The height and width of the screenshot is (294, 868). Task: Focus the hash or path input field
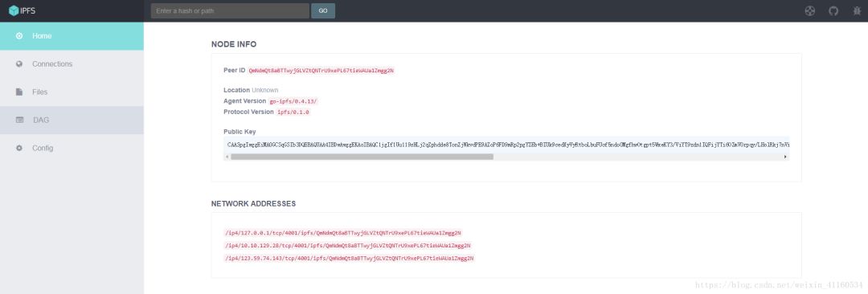point(230,10)
